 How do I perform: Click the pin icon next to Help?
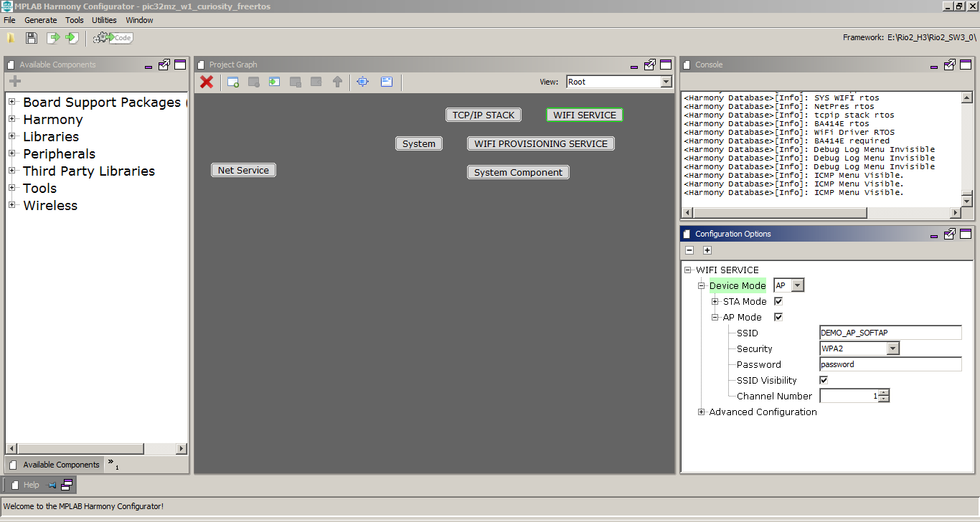(52, 485)
